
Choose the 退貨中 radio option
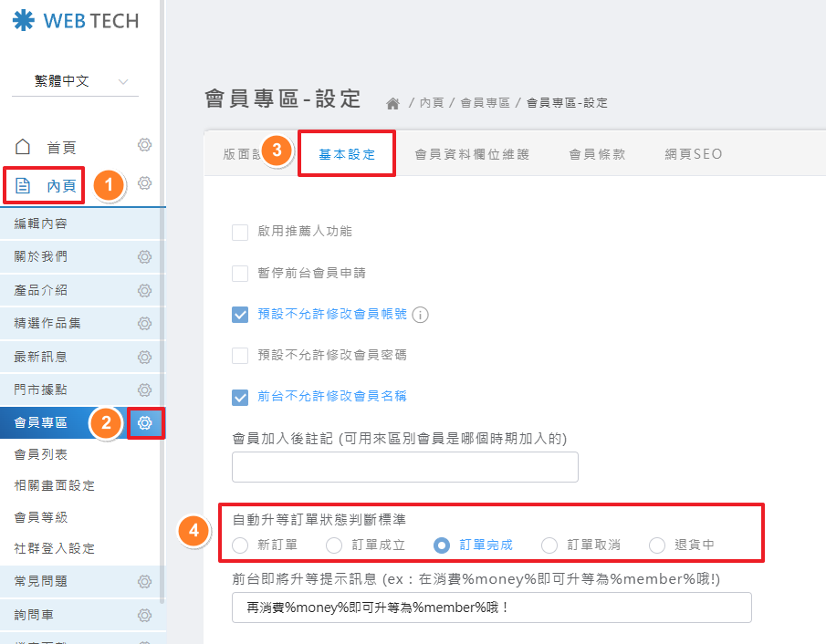tap(657, 545)
